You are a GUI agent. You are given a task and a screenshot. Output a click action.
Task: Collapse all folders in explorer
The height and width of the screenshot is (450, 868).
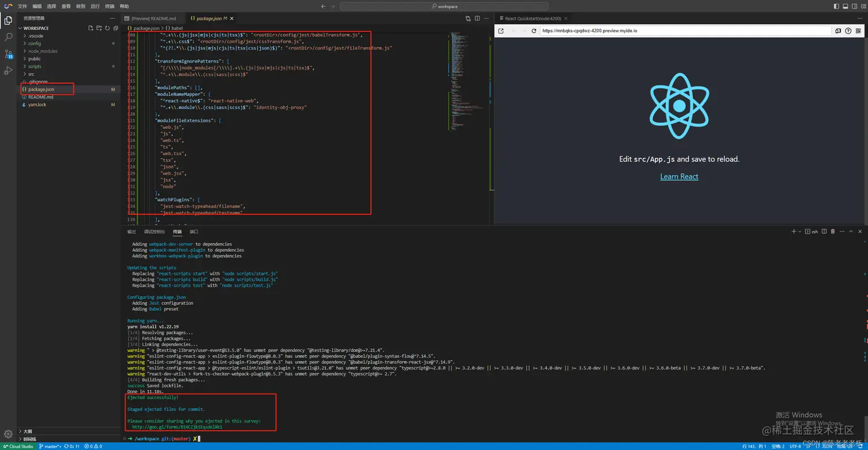coord(115,28)
